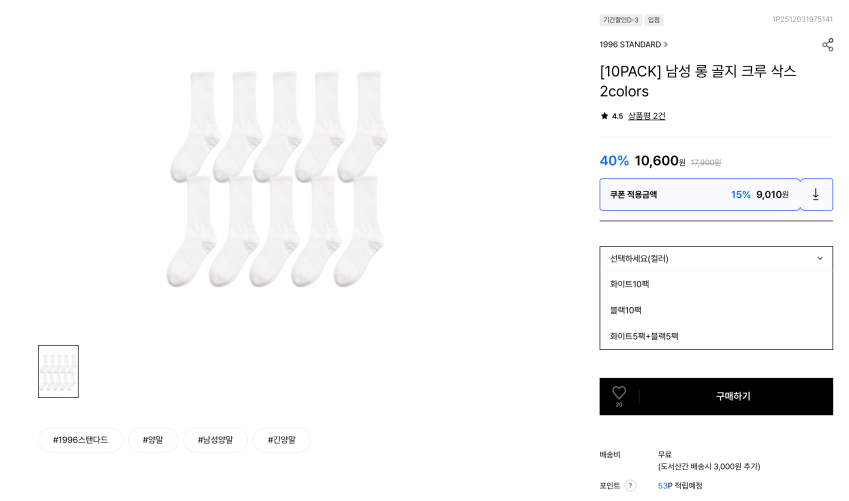
Task: Download the 15% coupon
Action: [x=815, y=194]
